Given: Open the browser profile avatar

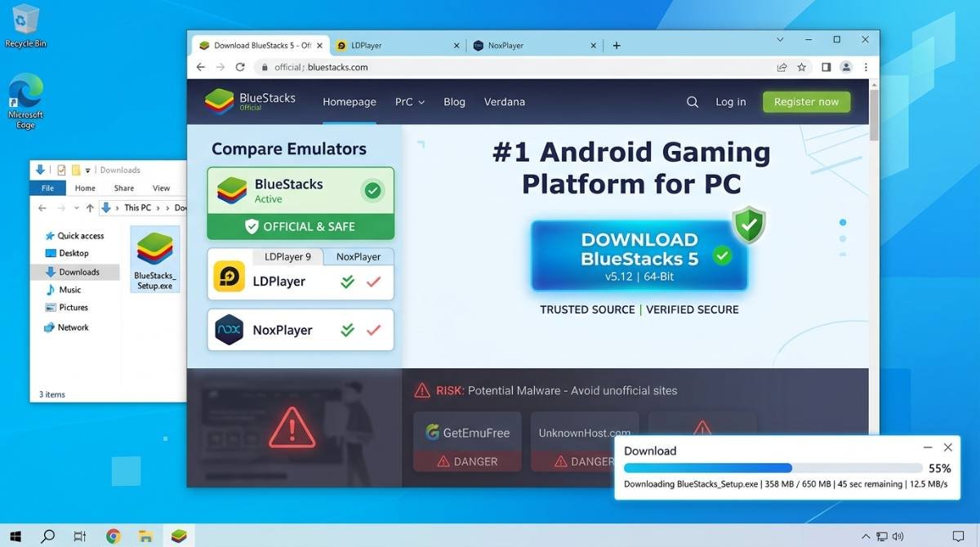Looking at the screenshot, I should pyautogui.click(x=846, y=67).
